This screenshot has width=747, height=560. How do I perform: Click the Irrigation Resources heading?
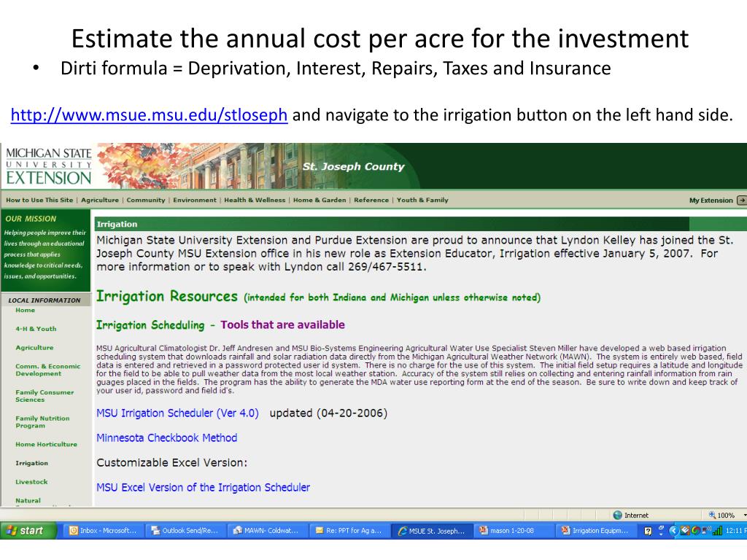[x=167, y=296]
